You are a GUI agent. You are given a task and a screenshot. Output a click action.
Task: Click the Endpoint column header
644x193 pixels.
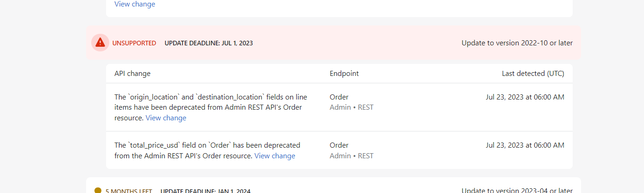(x=344, y=74)
